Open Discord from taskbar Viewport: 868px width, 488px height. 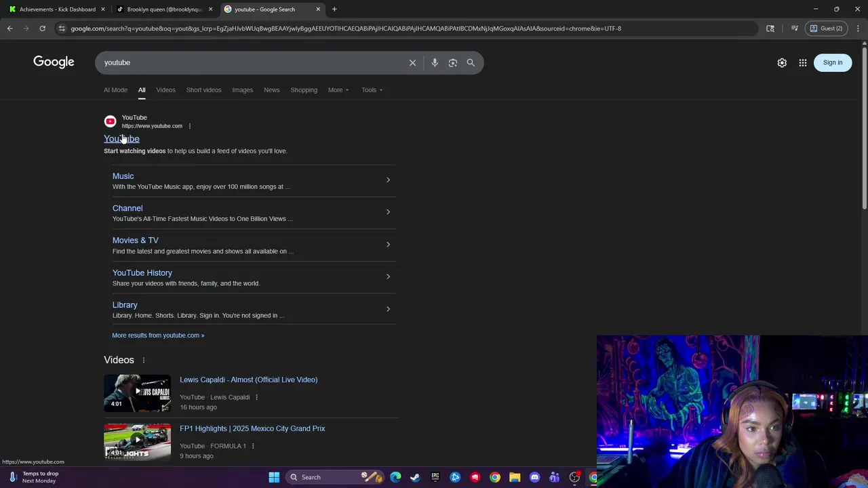point(534,477)
